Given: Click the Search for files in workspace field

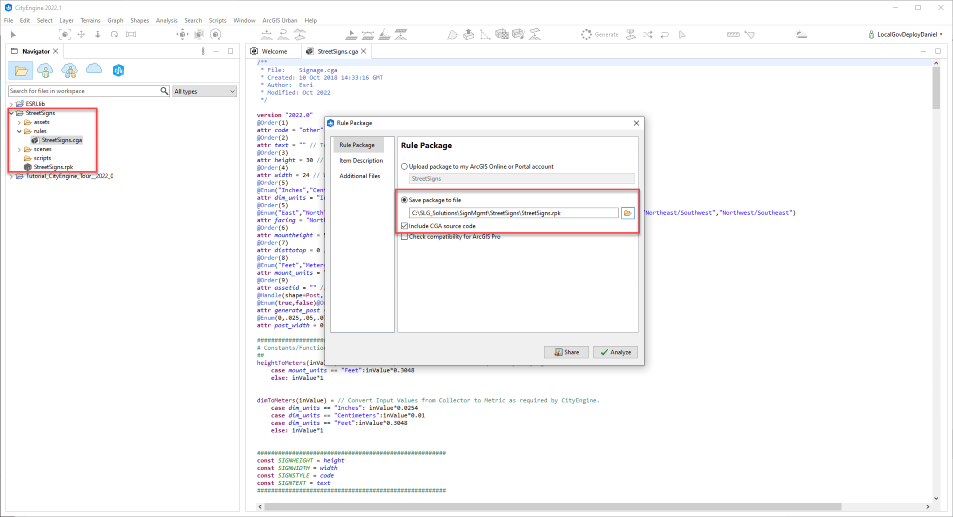Looking at the screenshot, I should [x=83, y=91].
